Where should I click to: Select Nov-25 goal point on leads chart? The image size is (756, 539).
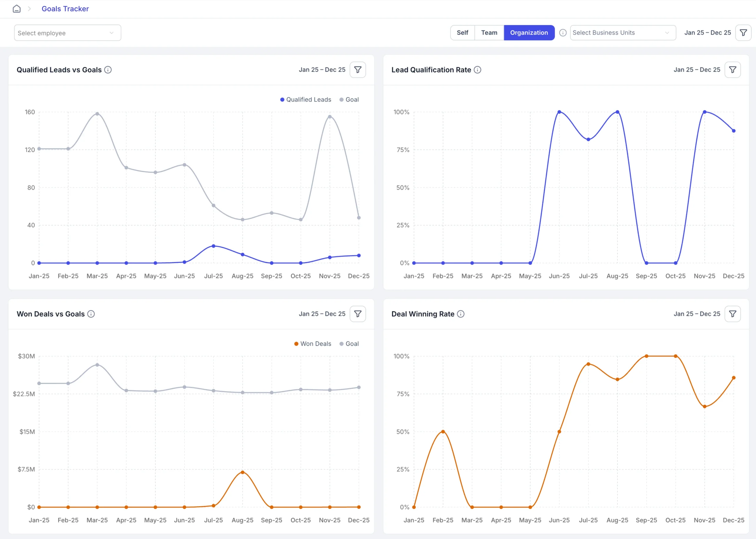tap(330, 116)
